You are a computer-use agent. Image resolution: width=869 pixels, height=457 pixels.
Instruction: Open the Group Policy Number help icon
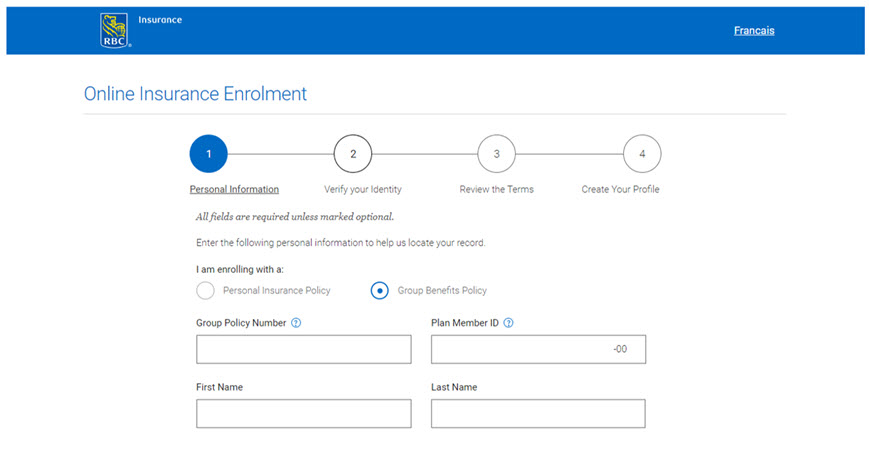click(296, 323)
